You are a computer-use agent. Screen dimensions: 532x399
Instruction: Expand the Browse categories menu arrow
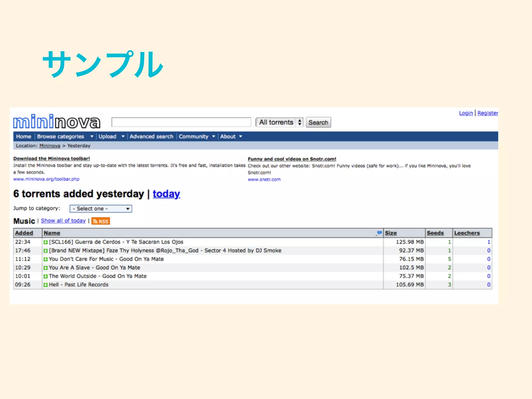pyautogui.click(x=92, y=136)
